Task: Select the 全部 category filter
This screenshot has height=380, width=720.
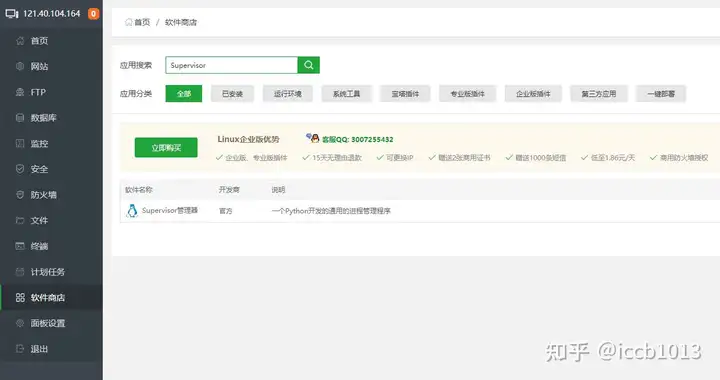Action: point(184,94)
